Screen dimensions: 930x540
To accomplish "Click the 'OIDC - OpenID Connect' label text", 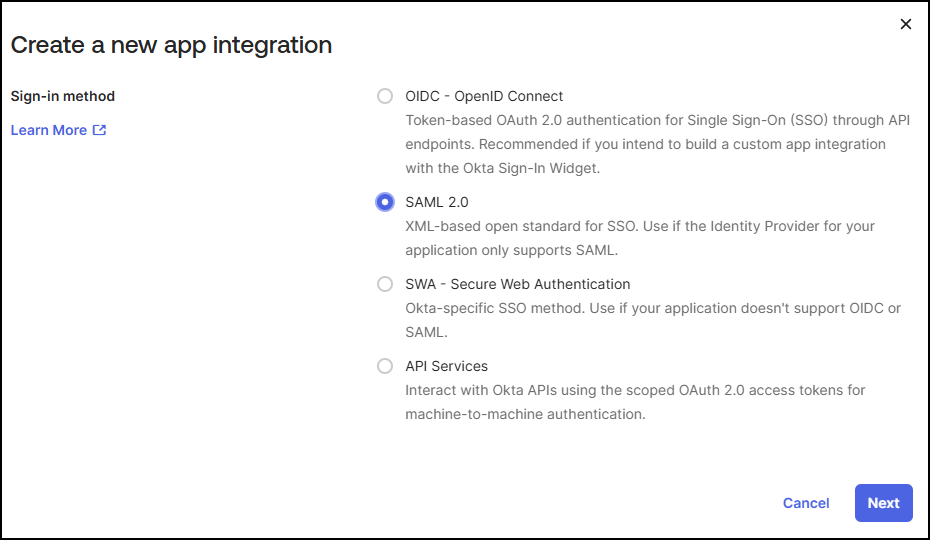I will (484, 97).
